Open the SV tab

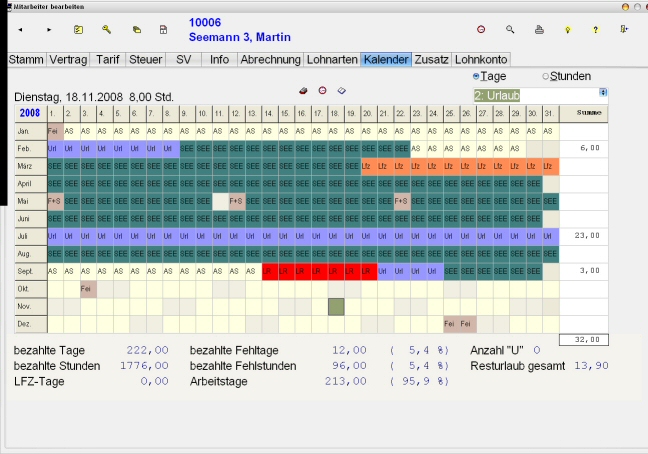[x=183, y=59]
